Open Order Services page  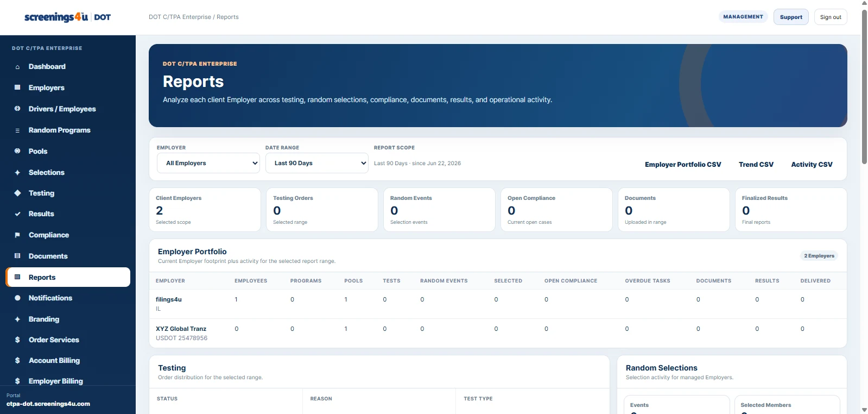pos(68,340)
